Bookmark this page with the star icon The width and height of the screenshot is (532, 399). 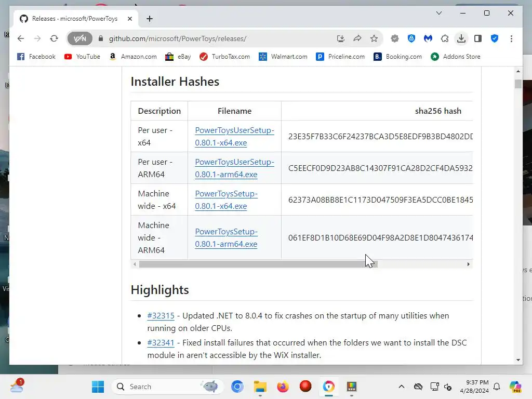tap(374, 38)
